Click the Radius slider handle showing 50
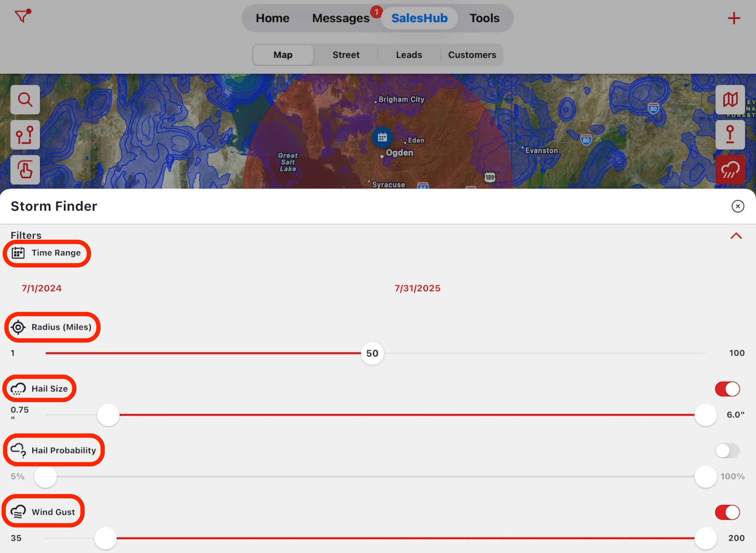Screen dimensions: 756x553 pos(372,353)
